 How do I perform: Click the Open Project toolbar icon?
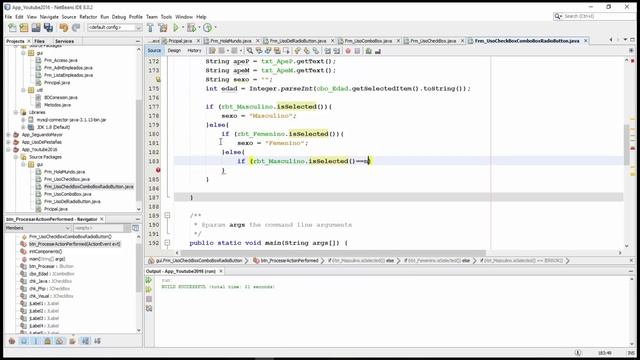(36, 28)
